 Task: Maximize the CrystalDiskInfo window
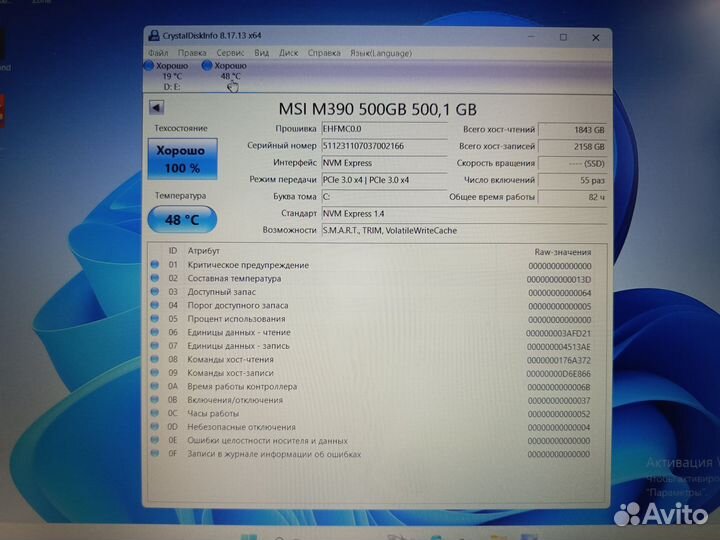(x=563, y=37)
